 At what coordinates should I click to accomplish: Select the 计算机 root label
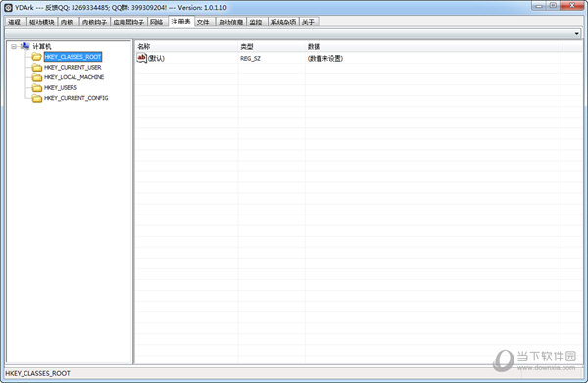click(41, 46)
